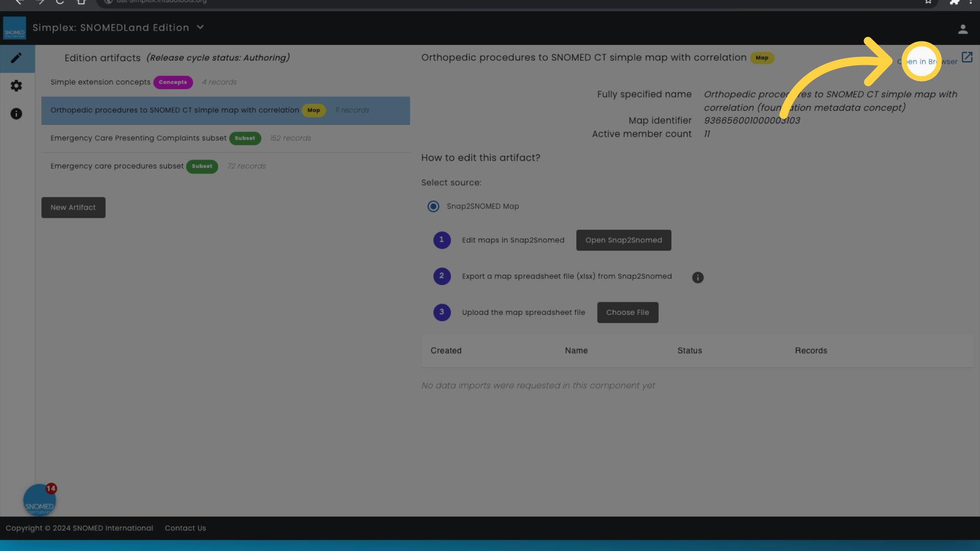This screenshot has width=980, height=551.
Task: Click the Name column header
Action: pos(576,351)
